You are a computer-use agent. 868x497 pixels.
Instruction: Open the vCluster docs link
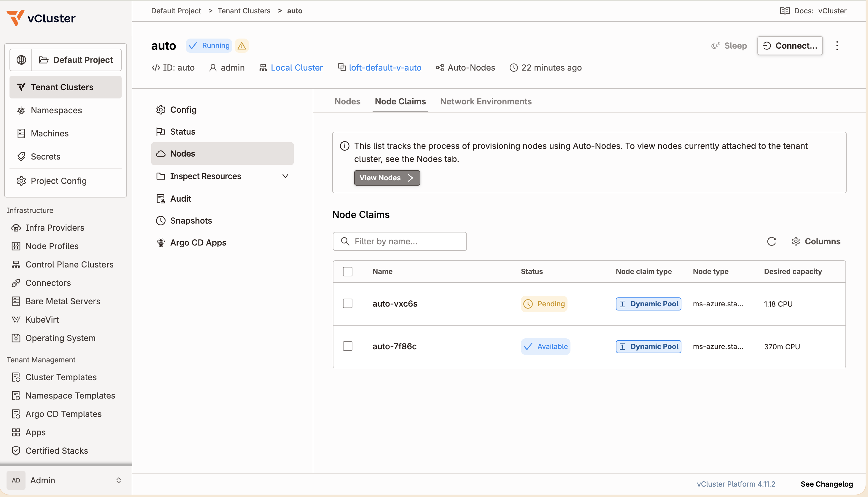coord(832,11)
